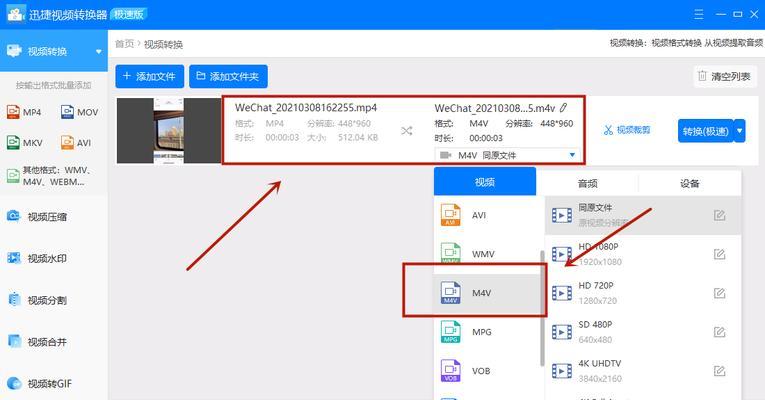Select the SD 480P resolution preset

[643, 332]
